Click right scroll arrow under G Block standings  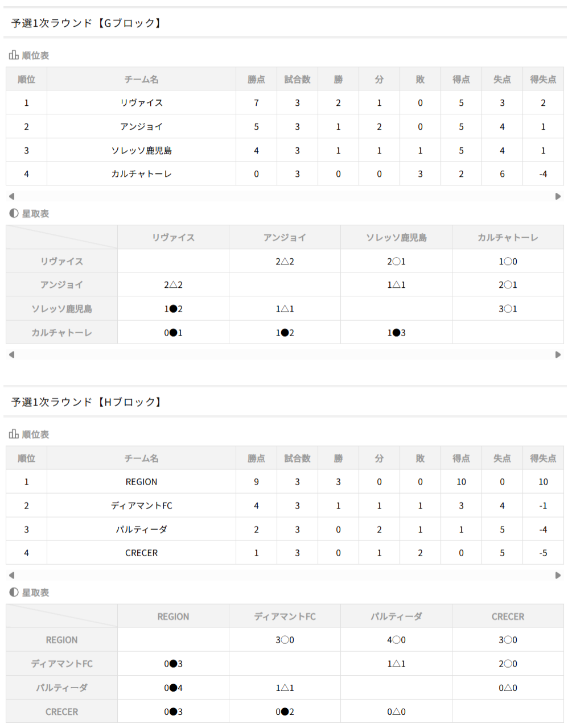click(x=558, y=196)
